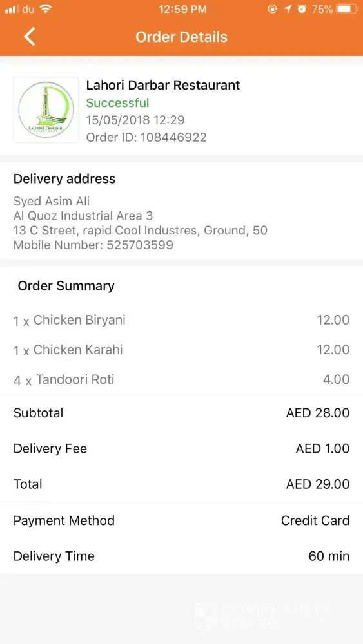Tap the Payment Method Credit Card row

pos(181,520)
